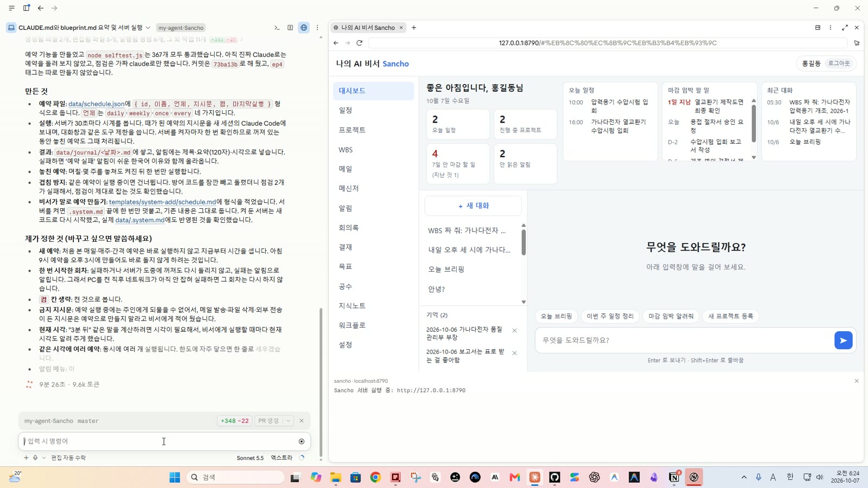This screenshot has width=868, height=488.
Task: Open the chat header three-dot menu
Action: pyautogui.click(x=317, y=28)
